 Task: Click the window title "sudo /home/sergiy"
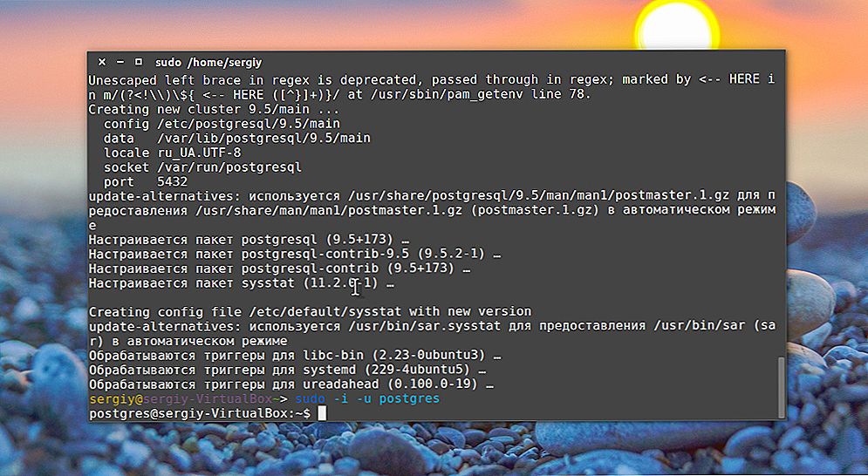[x=208, y=63]
